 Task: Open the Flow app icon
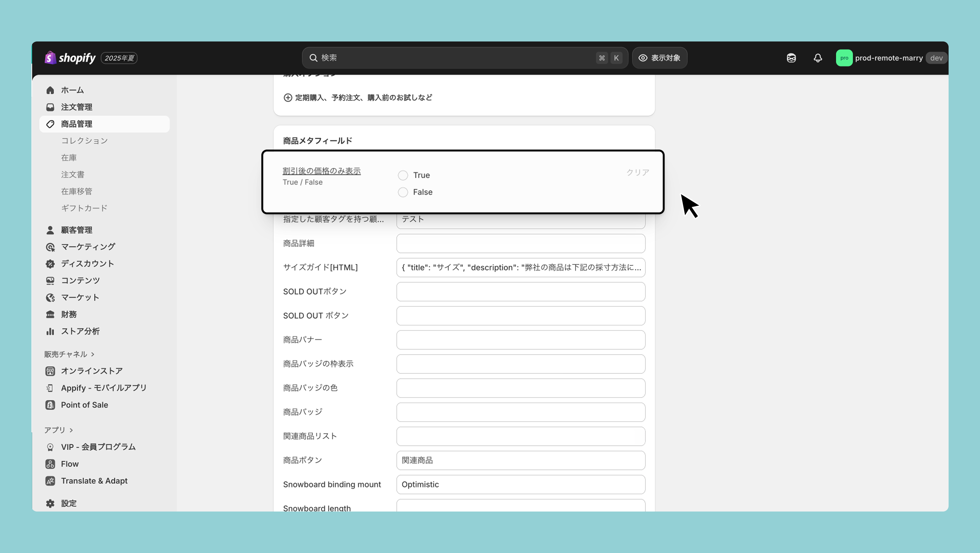(x=50, y=464)
